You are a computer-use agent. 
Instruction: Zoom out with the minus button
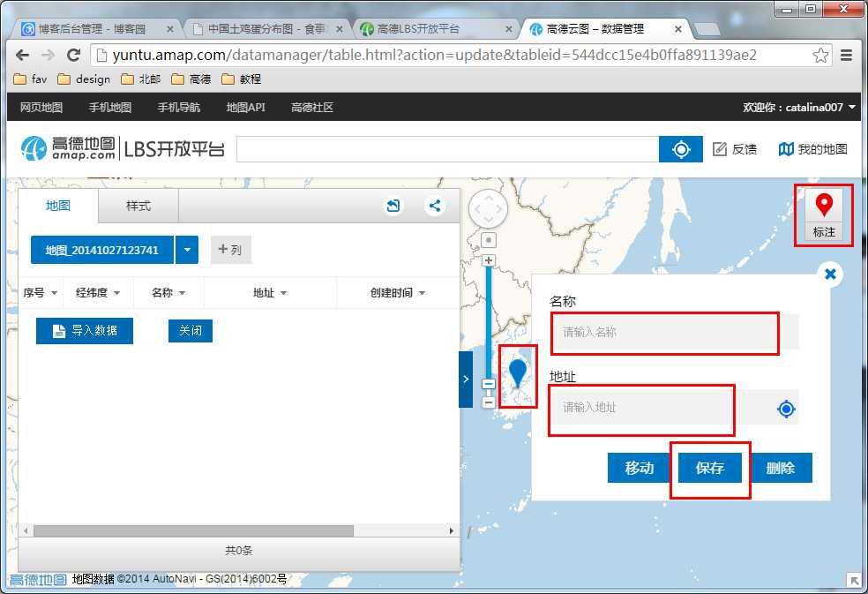[x=489, y=402]
